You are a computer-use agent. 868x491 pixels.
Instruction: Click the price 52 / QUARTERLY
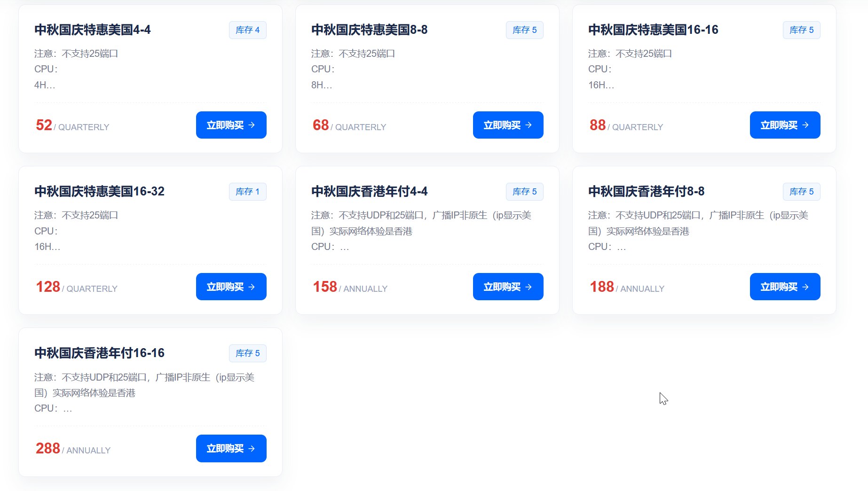tap(72, 125)
